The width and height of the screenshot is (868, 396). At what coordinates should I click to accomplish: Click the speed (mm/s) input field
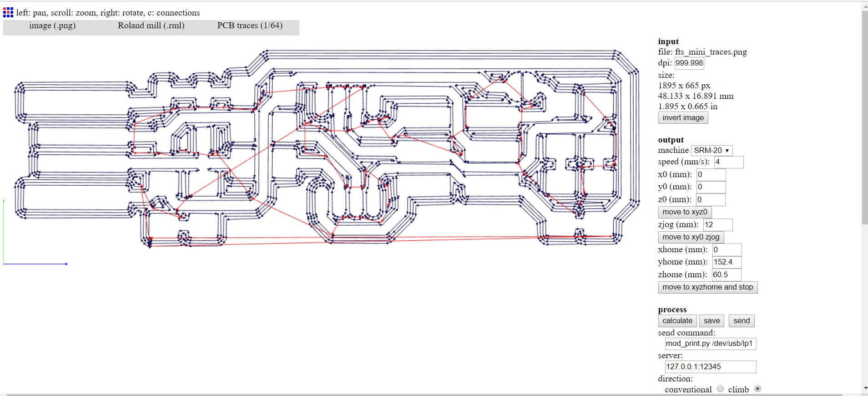coord(729,162)
